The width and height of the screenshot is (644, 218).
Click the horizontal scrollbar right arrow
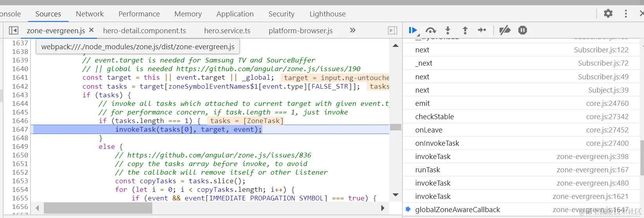coord(383,208)
